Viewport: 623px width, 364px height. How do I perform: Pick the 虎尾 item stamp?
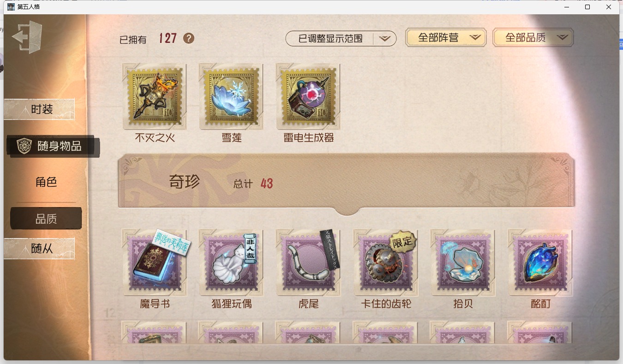click(308, 263)
